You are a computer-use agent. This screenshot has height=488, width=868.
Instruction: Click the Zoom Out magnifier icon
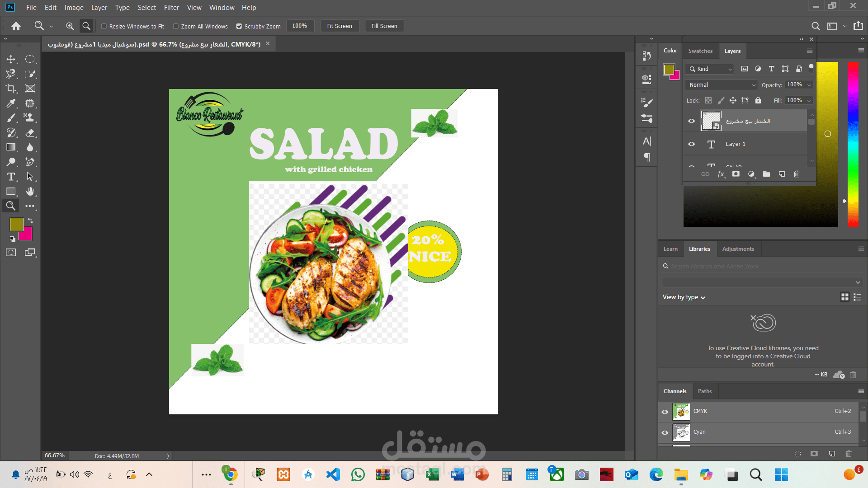point(86,26)
